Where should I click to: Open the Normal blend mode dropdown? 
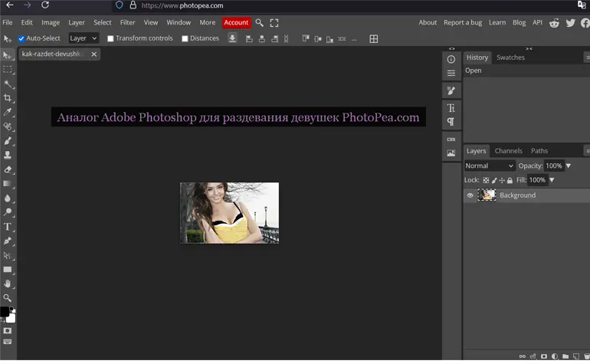[x=490, y=166]
